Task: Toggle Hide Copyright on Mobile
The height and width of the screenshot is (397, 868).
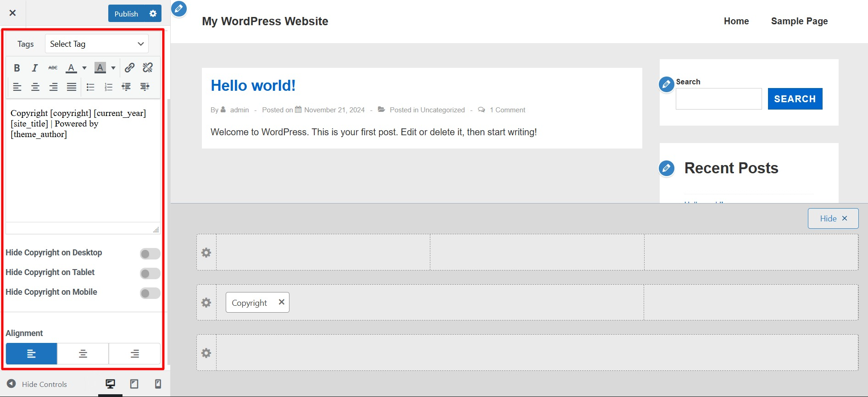Action: pyautogui.click(x=150, y=293)
